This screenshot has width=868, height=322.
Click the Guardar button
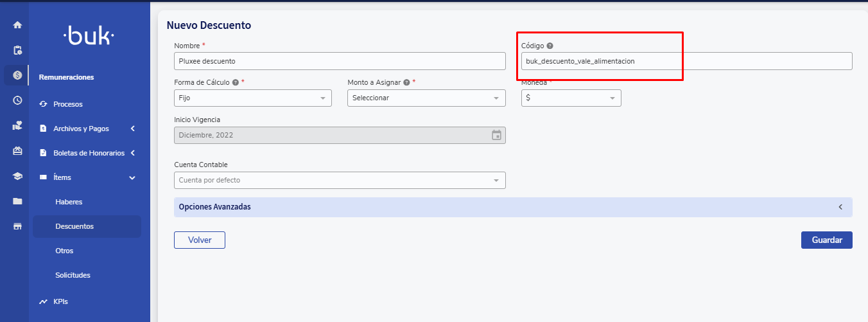click(x=826, y=240)
